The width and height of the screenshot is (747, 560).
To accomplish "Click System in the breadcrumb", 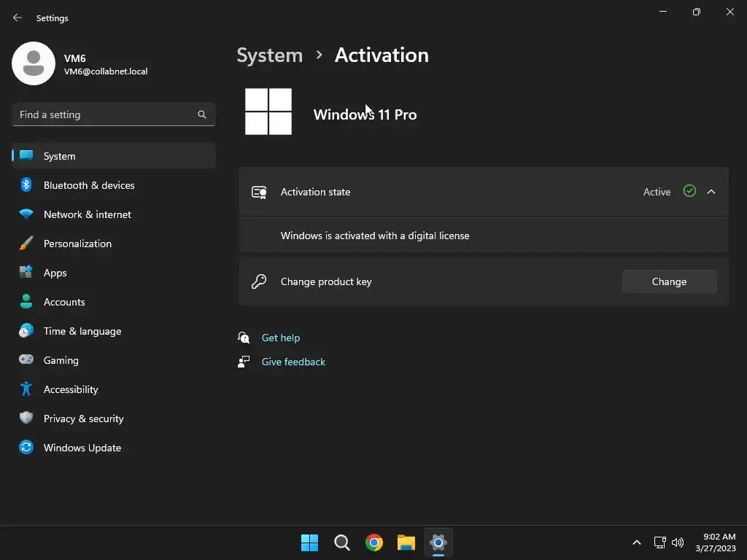I will pyautogui.click(x=270, y=55).
